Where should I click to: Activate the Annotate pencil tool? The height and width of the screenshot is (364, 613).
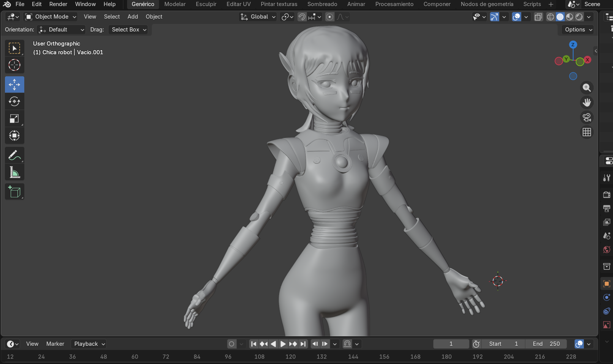pyautogui.click(x=14, y=155)
